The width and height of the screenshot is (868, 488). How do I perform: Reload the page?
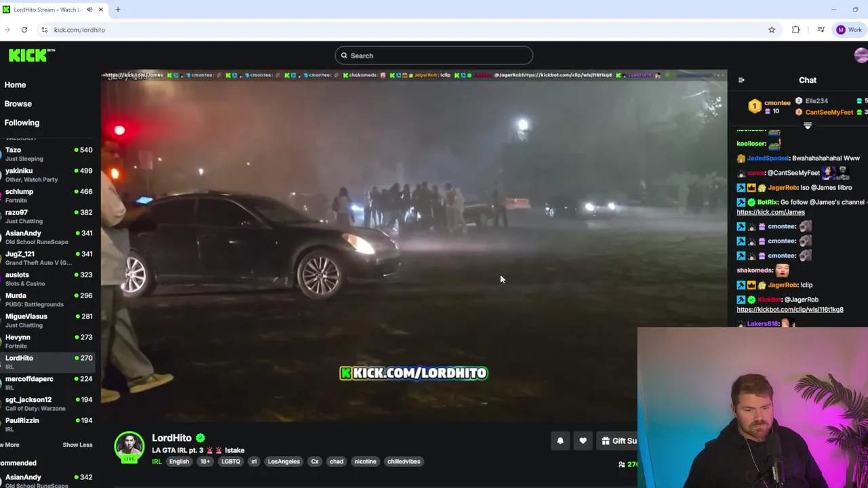pyautogui.click(x=24, y=30)
